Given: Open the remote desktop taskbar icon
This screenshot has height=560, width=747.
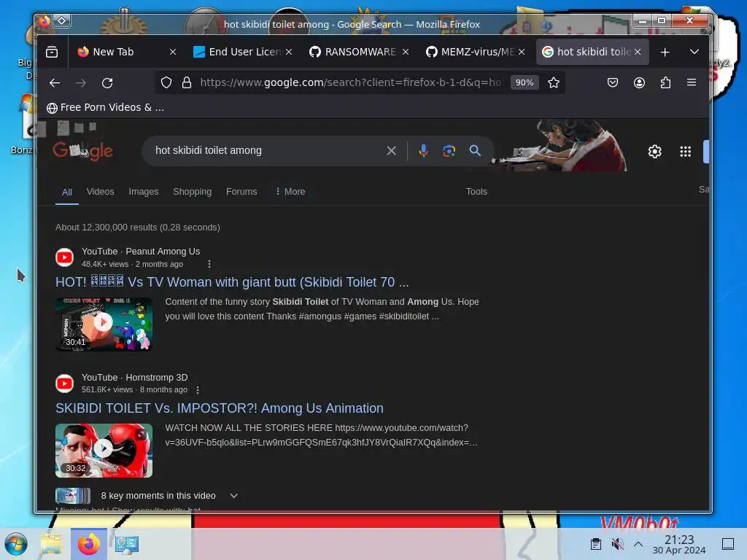Looking at the screenshot, I should coord(127,544).
